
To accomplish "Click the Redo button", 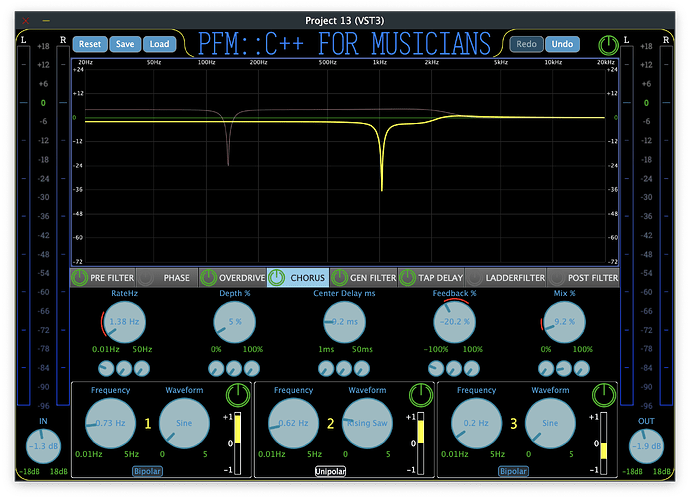I will (x=526, y=44).
